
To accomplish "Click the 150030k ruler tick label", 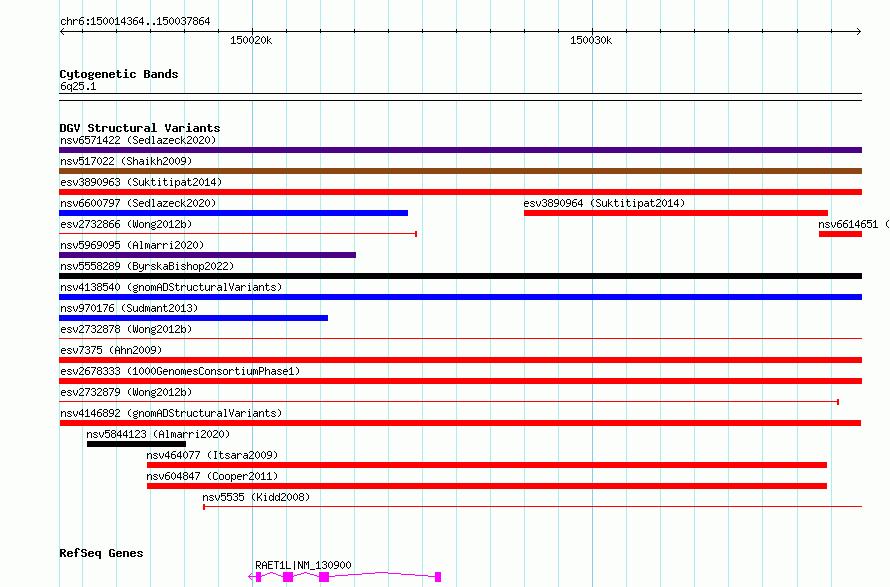I will click(x=591, y=40).
